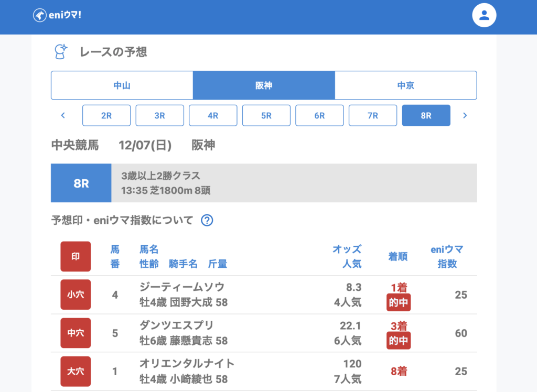Switch to the 中山 racecourse tab
Image resolution: width=537 pixels, height=392 pixels.
[122, 85]
